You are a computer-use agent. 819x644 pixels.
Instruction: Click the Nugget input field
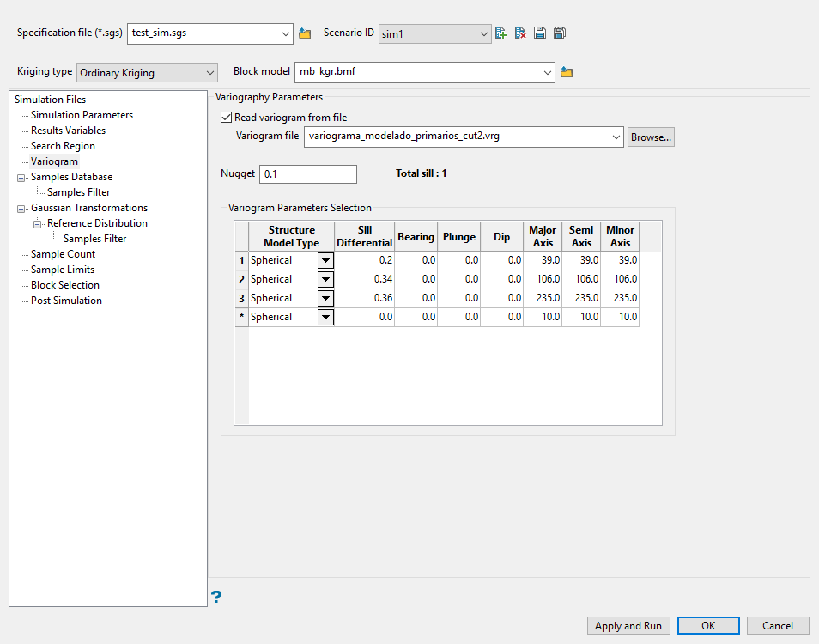307,174
